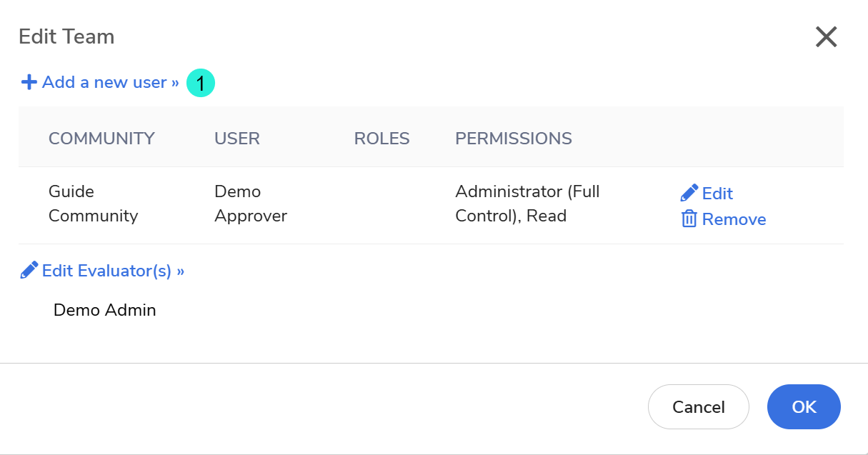Confirm changes with the OK button
This screenshot has width=868, height=455.
804,407
